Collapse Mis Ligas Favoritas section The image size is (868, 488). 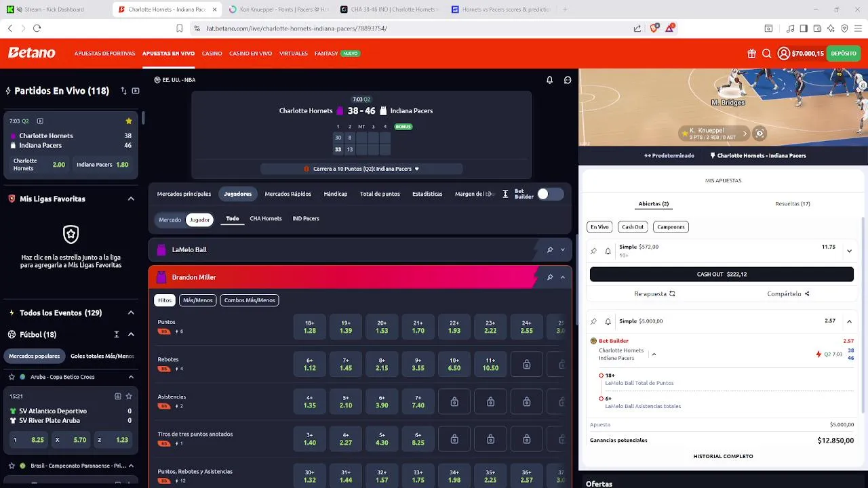(131, 199)
